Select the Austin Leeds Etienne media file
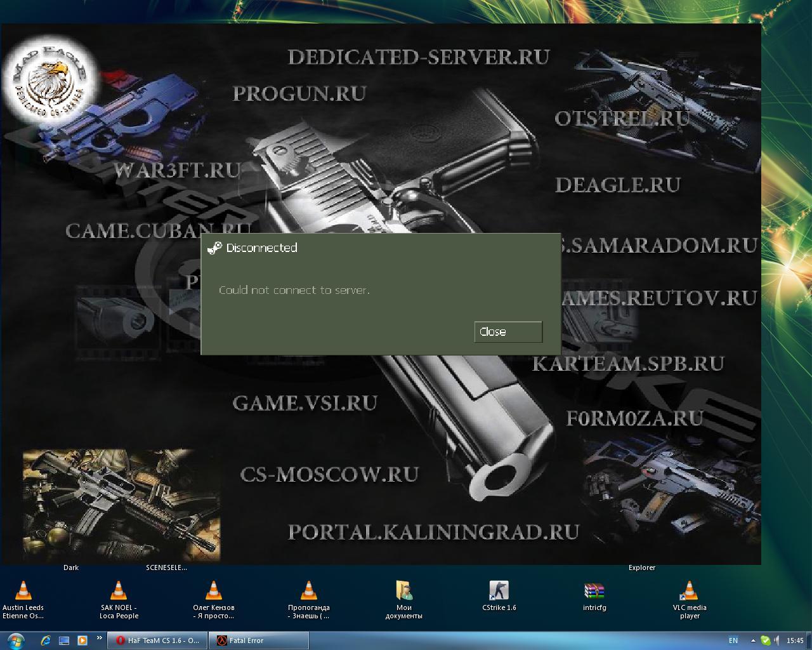 click(x=23, y=592)
